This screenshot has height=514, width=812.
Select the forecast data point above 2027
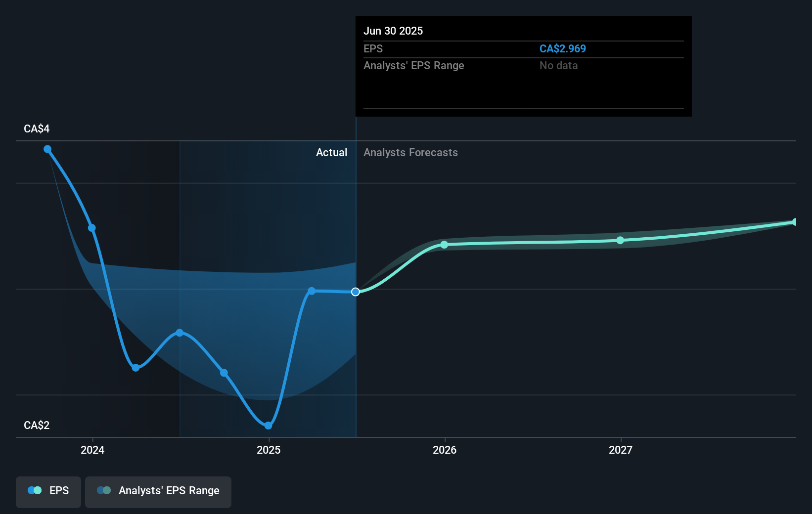tap(620, 240)
